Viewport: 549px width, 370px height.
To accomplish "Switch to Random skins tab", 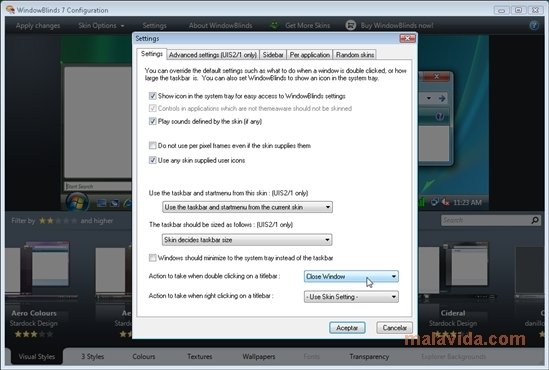I will pyautogui.click(x=355, y=55).
